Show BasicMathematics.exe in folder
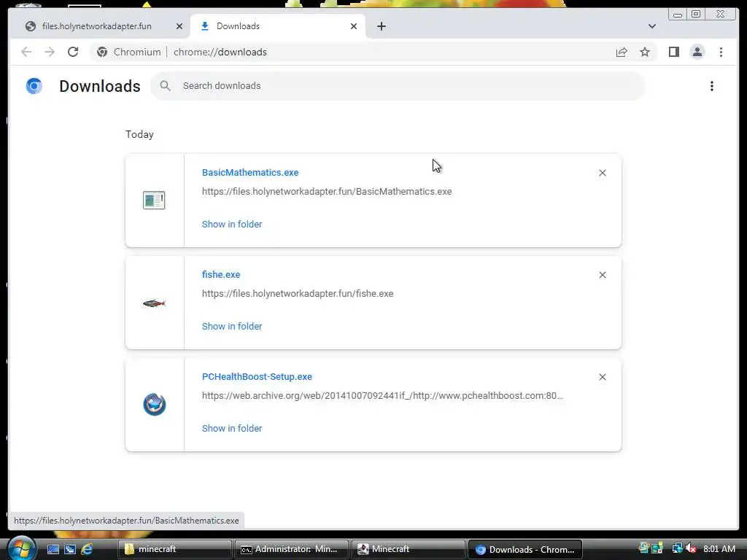 [232, 225]
